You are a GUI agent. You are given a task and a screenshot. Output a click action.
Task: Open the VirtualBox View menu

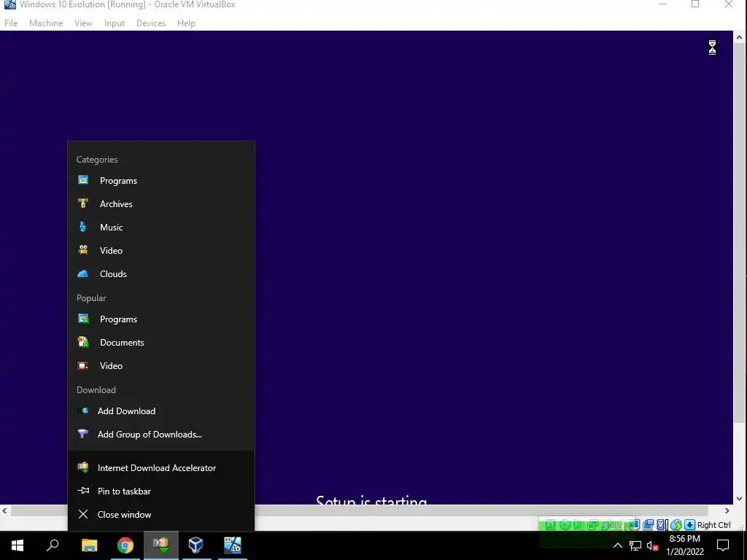(83, 23)
